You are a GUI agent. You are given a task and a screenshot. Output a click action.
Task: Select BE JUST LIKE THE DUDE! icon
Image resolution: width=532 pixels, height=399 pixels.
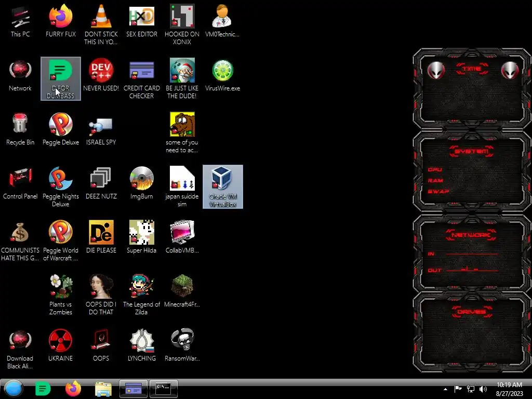(182, 79)
